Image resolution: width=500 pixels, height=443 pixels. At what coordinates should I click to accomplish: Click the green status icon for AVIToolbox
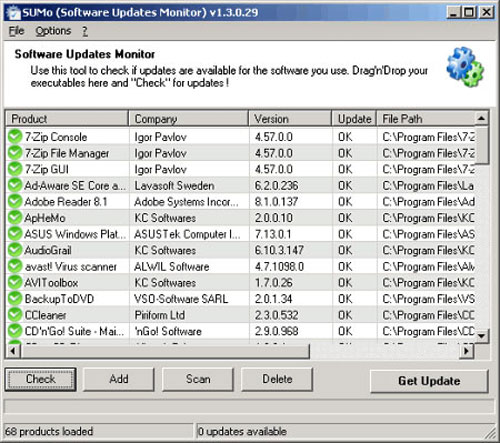tap(15, 282)
